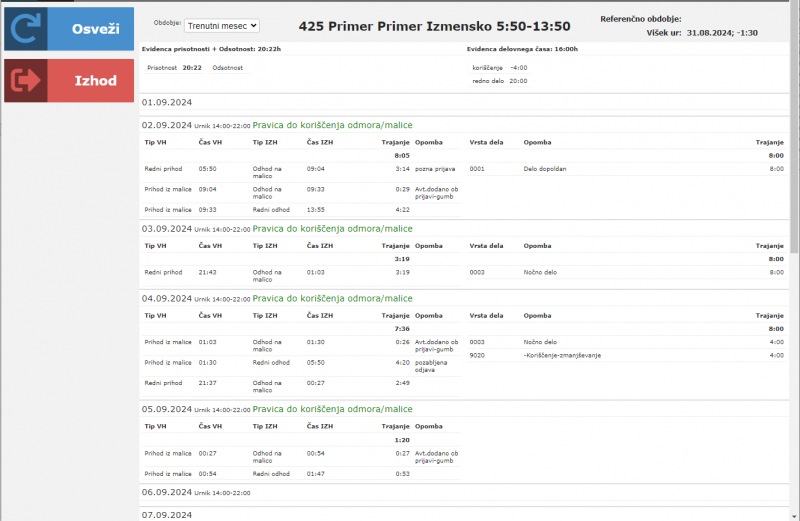
Task: Click the Evidenca delovnega časa summary
Action: pos(522,48)
